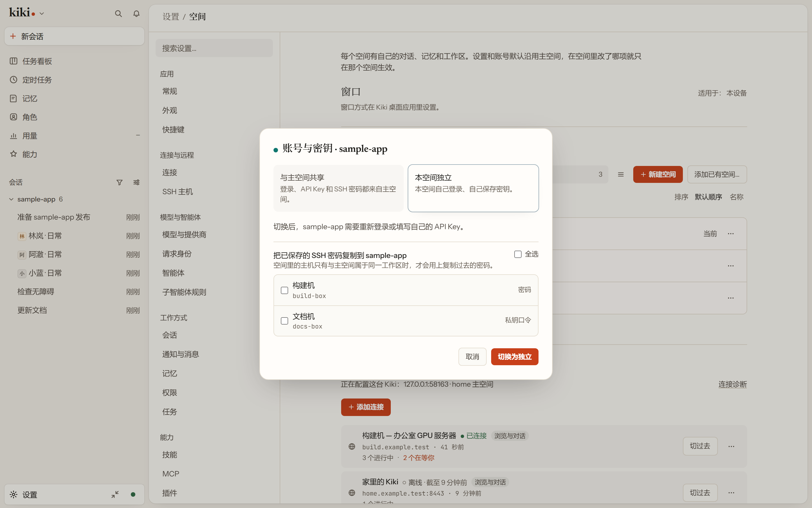Click the list view icon beside 新建空间

621,174
